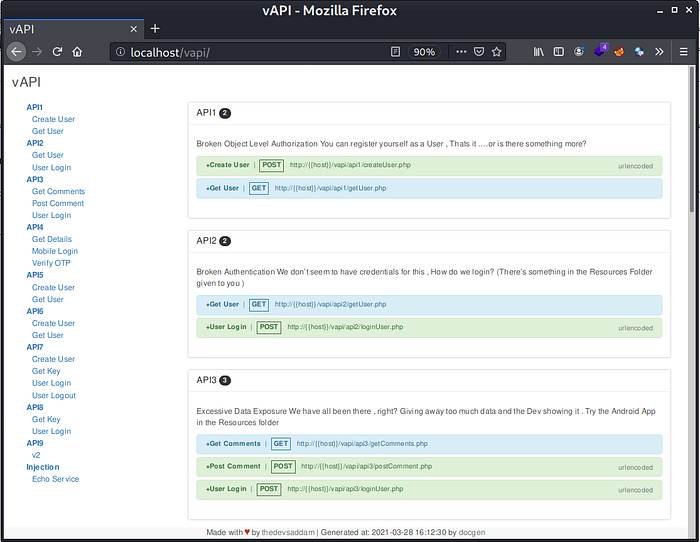Image resolution: width=700 pixels, height=542 pixels.
Task: Open User Login under API2 sidebar
Action: pyautogui.click(x=51, y=167)
